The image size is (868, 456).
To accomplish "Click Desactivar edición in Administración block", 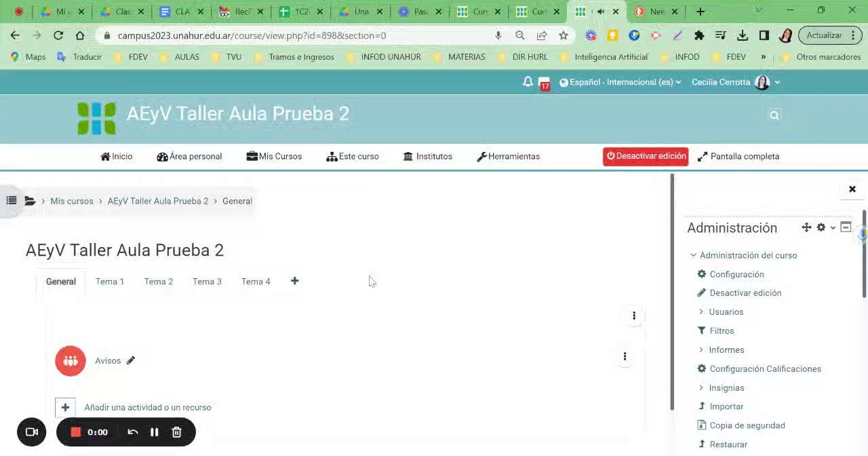I will (x=745, y=292).
